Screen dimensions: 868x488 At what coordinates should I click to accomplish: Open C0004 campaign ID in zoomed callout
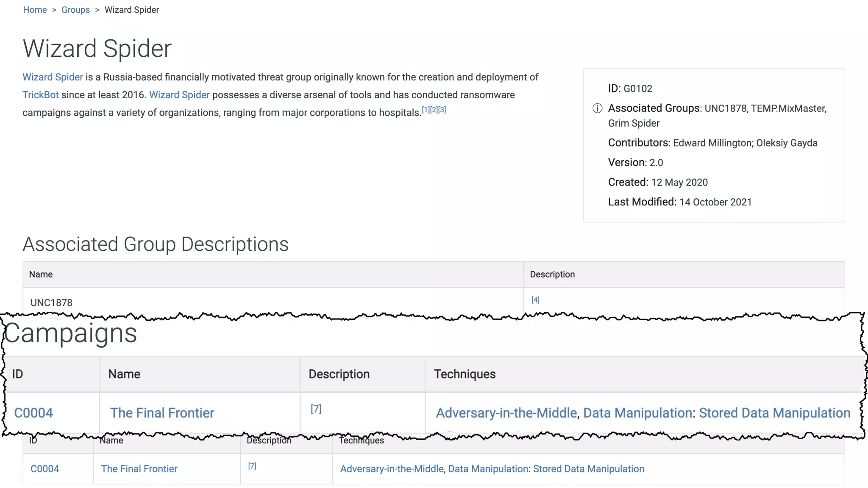point(33,413)
